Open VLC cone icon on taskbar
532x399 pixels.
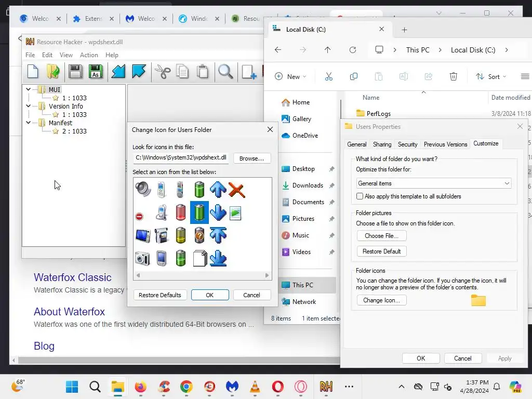tap(255, 386)
